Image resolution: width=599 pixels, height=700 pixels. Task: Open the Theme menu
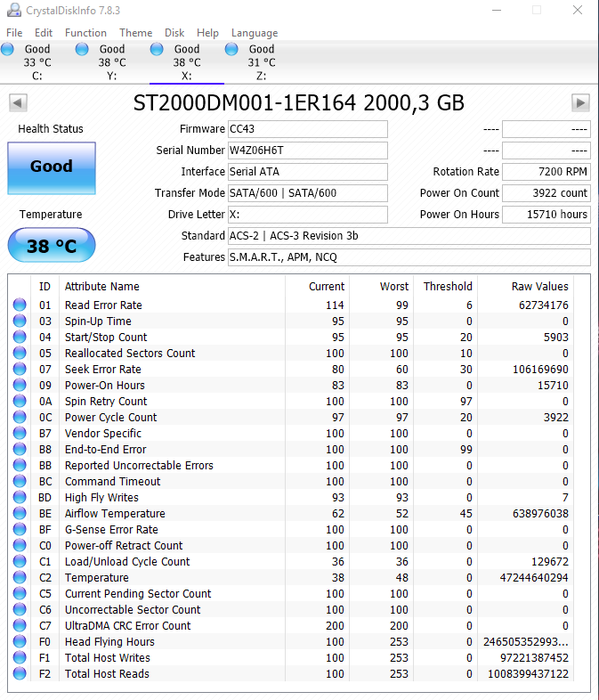(135, 33)
